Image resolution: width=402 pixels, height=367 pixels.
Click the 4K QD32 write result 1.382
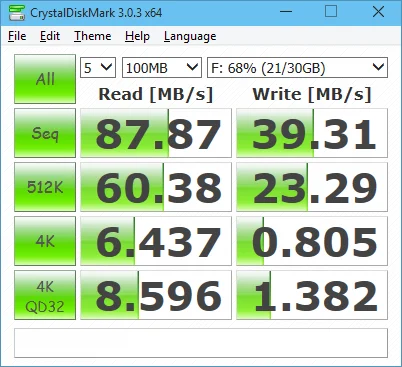pos(312,295)
